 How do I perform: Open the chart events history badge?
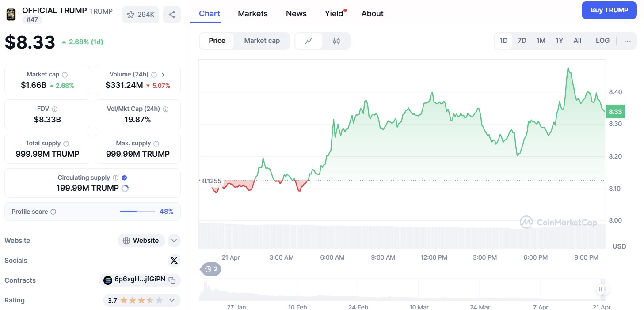pyautogui.click(x=211, y=269)
